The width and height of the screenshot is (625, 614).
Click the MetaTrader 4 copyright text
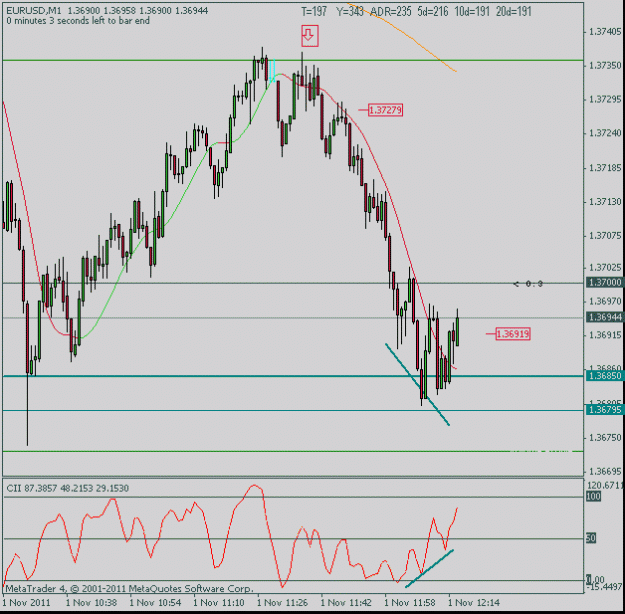coord(129,588)
